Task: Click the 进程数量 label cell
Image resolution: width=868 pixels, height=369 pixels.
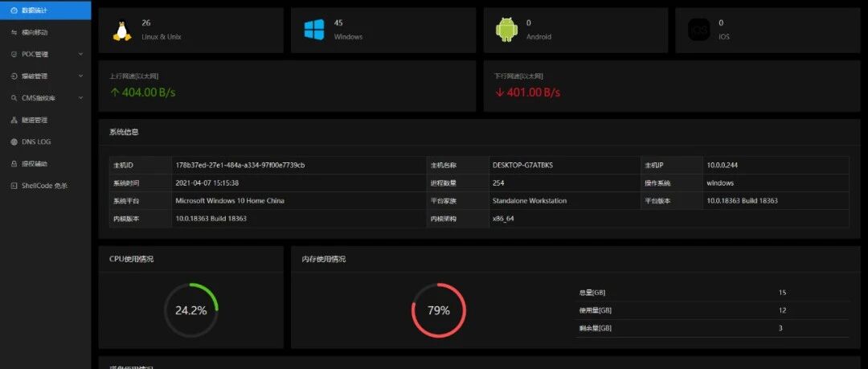Action: pos(458,182)
